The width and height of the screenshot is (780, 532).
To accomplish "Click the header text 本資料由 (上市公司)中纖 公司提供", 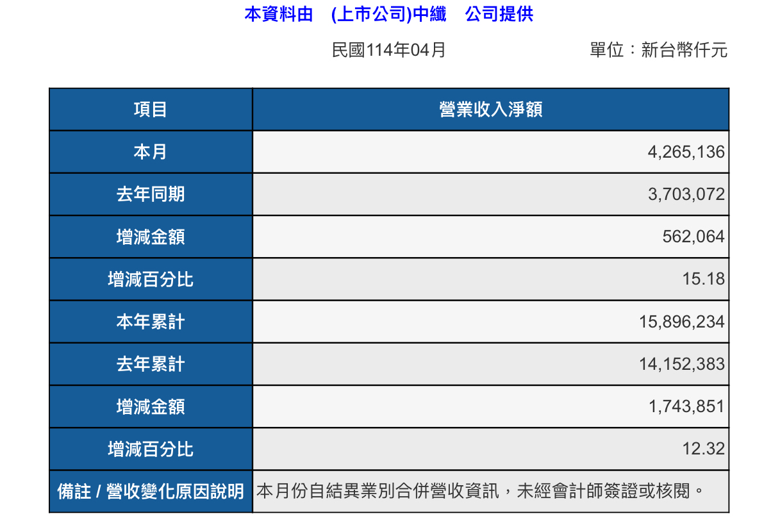I will point(389,14).
